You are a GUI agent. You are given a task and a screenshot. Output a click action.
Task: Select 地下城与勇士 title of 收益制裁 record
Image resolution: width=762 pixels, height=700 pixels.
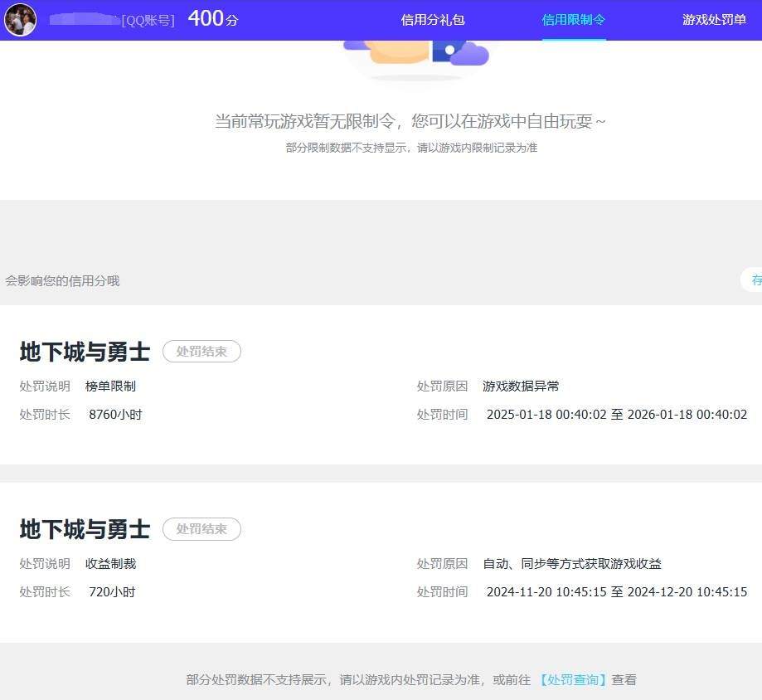tap(85, 529)
